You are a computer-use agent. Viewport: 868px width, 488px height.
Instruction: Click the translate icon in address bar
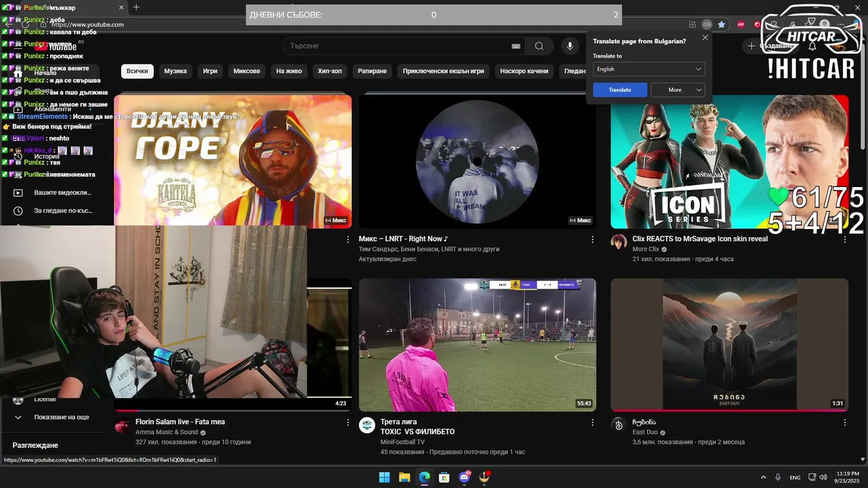[707, 24]
